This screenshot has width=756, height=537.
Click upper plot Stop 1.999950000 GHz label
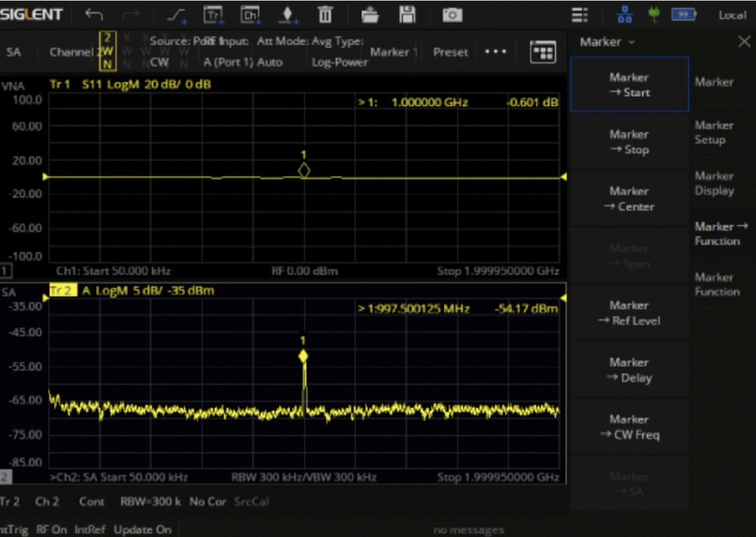pos(498,272)
